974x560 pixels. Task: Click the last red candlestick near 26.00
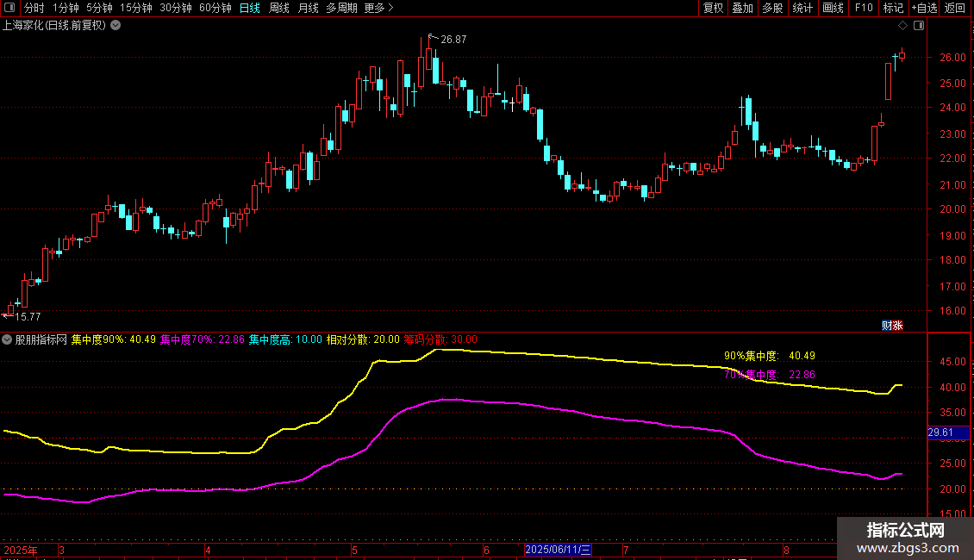[902, 55]
